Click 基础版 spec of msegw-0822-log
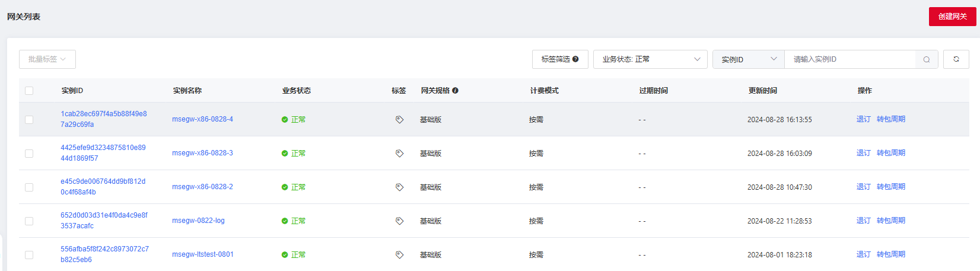This screenshot has height=271, width=980. point(431,221)
